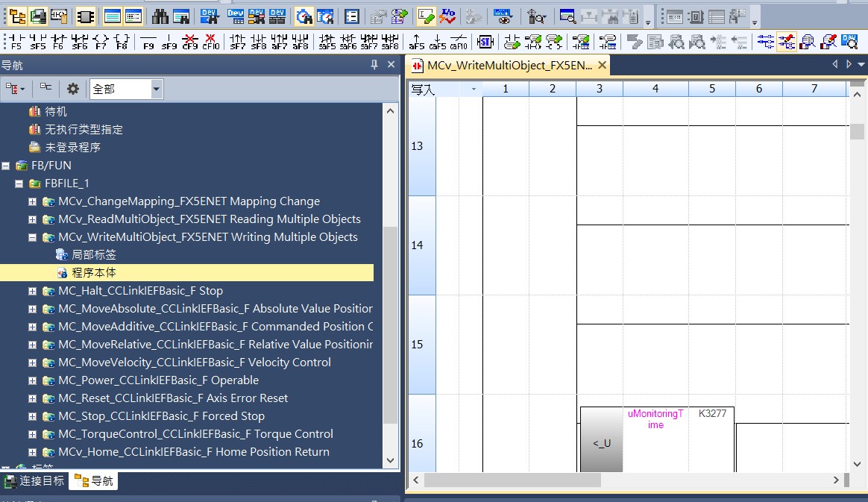The width and height of the screenshot is (868, 502).
Task: Click the binoculars find icon in toolbar
Action: [160, 16]
